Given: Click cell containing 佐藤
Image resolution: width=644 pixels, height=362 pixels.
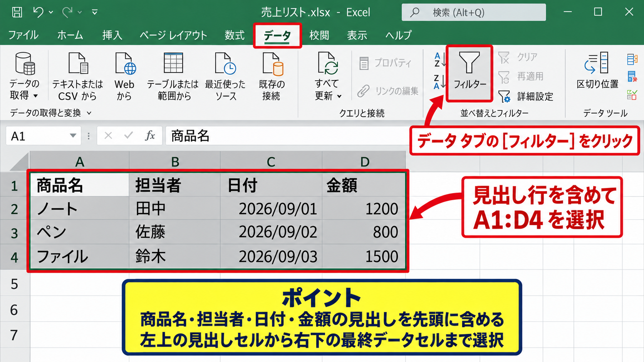Looking at the screenshot, I should click(174, 232).
